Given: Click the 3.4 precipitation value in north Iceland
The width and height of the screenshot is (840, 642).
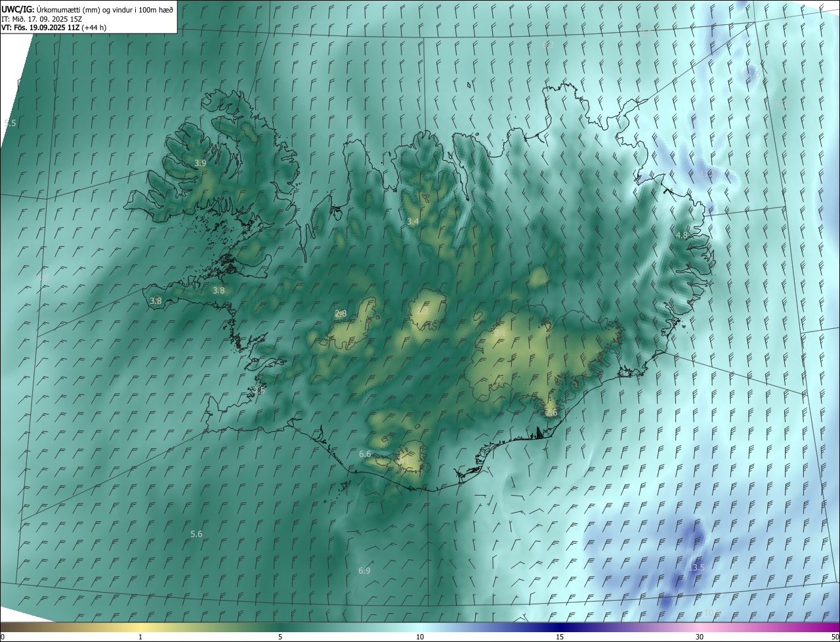Looking at the screenshot, I should pos(413,222).
